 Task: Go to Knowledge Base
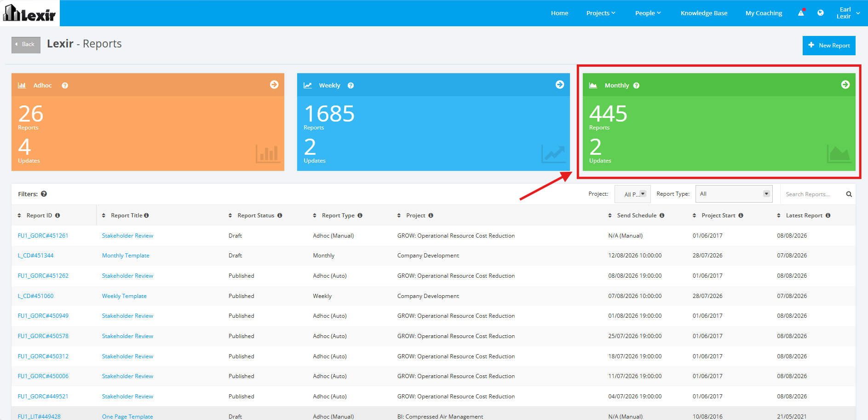pyautogui.click(x=704, y=13)
